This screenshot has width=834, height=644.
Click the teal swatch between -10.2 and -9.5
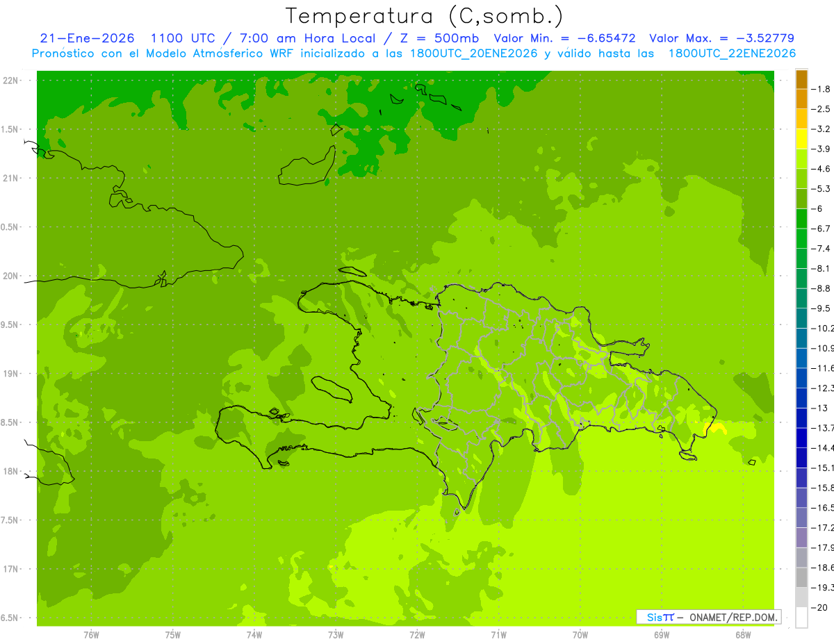tap(801, 318)
